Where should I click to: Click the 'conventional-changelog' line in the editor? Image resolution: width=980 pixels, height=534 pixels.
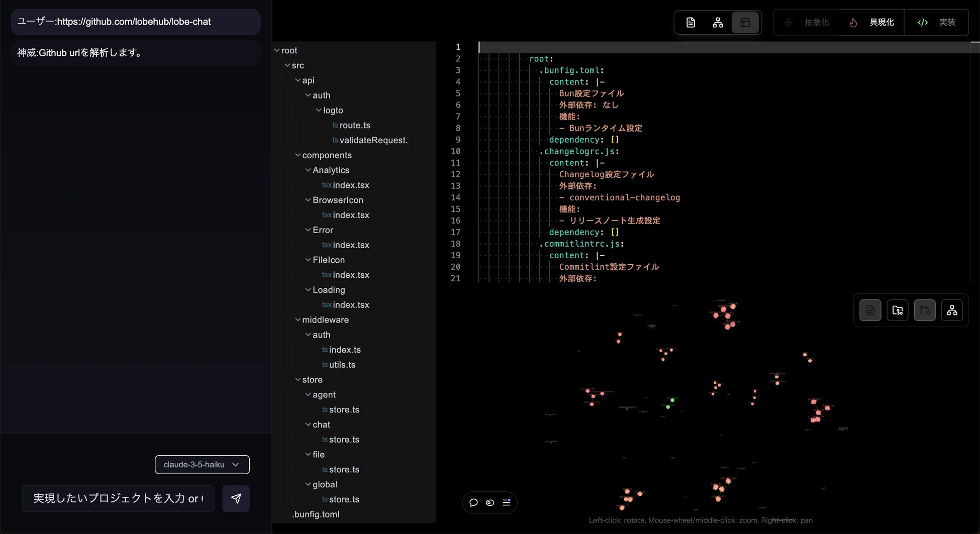pyautogui.click(x=620, y=197)
